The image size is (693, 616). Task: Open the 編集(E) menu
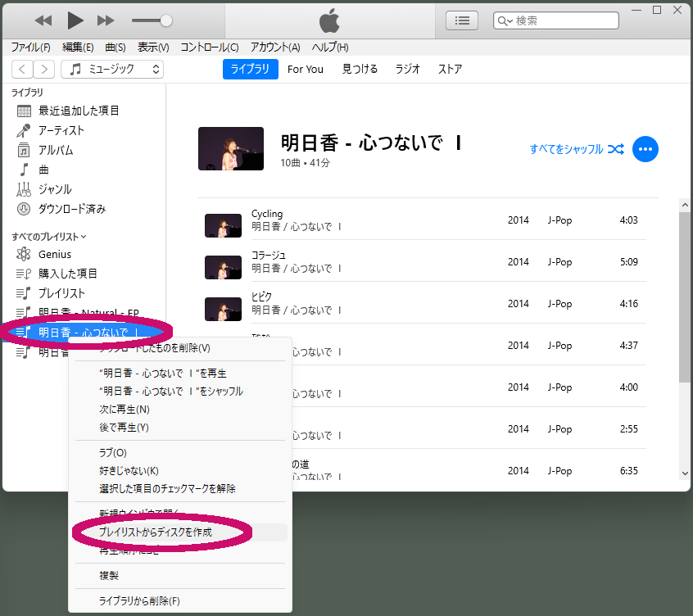[78, 48]
